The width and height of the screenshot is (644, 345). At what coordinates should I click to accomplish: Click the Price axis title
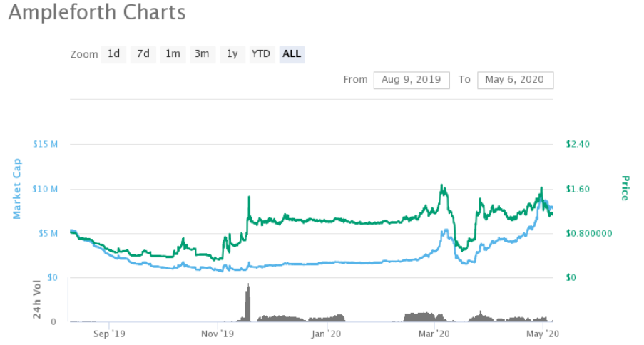coord(625,188)
